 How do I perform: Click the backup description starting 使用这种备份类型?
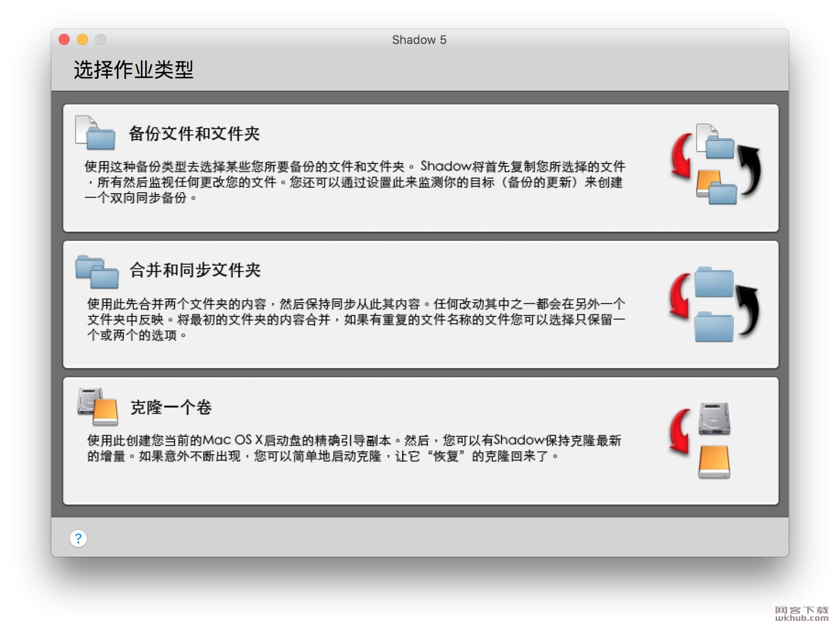click(x=355, y=182)
